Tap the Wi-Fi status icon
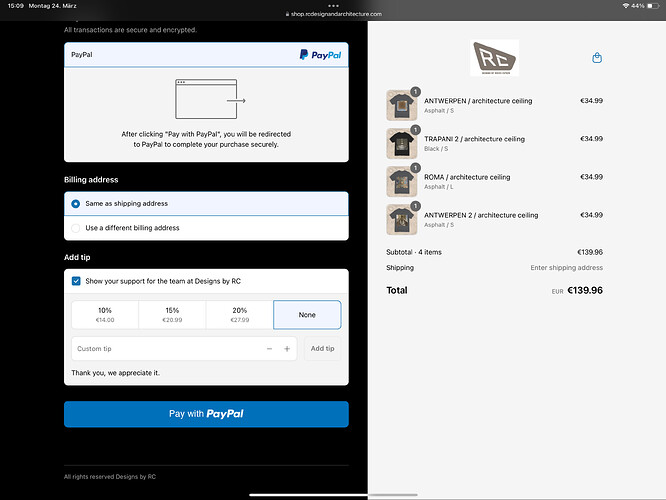The image size is (666, 500). (x=626, y=6)
